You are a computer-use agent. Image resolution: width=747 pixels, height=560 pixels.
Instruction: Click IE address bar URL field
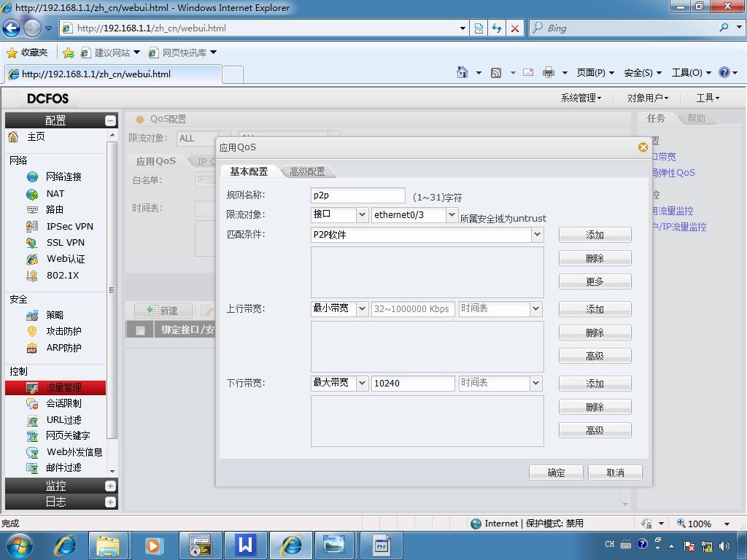264,28
